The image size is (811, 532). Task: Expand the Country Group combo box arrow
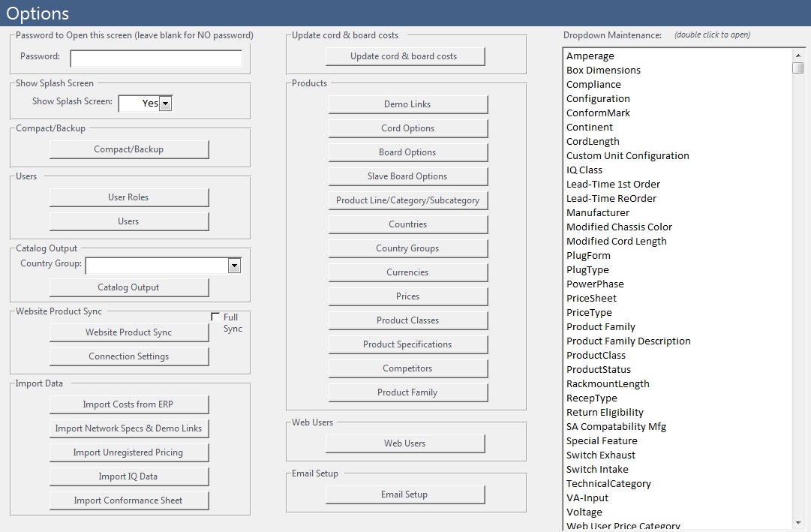234,266
